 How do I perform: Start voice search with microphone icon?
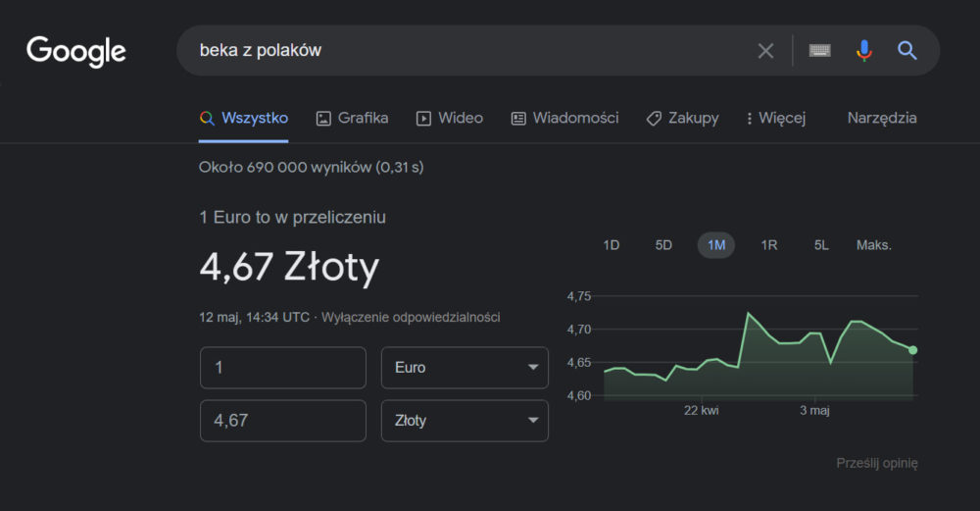coord(863,50)
